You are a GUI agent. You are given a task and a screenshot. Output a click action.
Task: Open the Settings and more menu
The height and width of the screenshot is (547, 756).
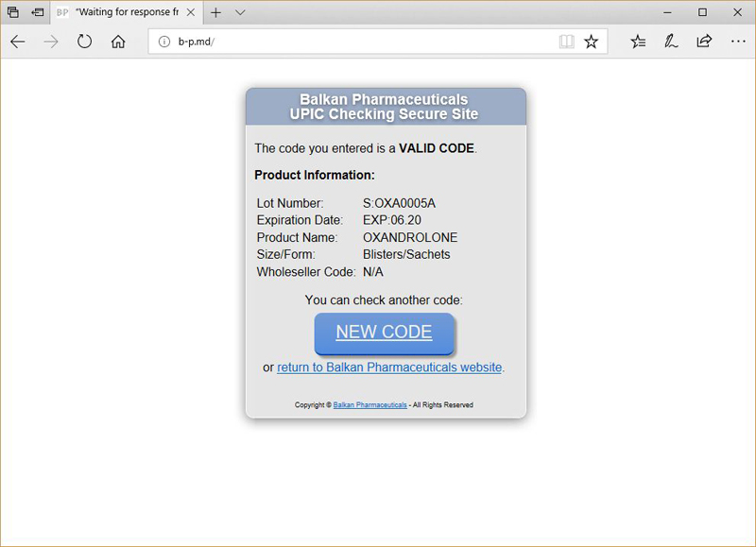click(738, 42)
